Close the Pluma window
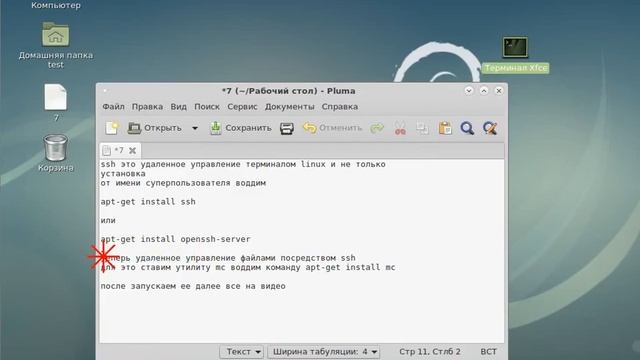 [x=499, y=91]
